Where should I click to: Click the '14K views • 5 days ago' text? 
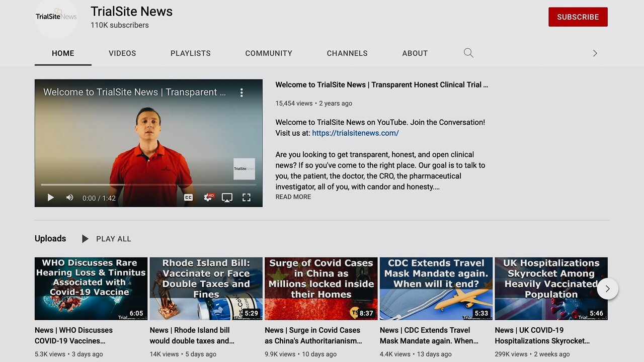point(183,354)
